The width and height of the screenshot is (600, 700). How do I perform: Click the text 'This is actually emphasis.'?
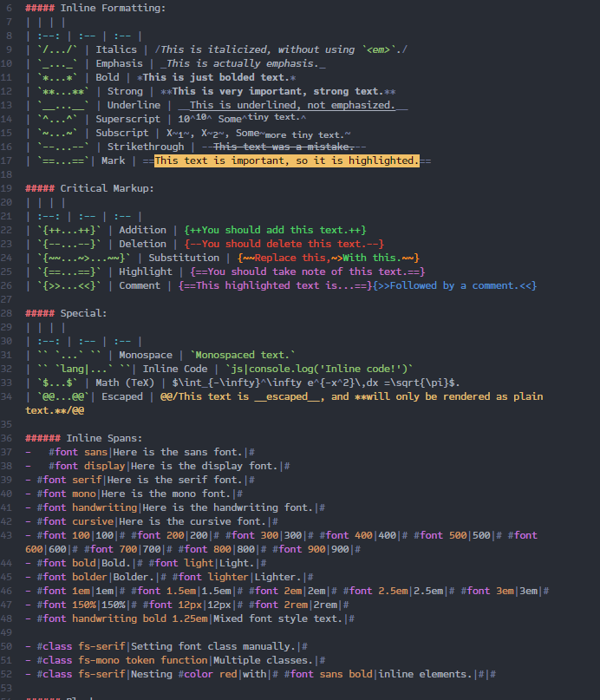click(243, 63)
